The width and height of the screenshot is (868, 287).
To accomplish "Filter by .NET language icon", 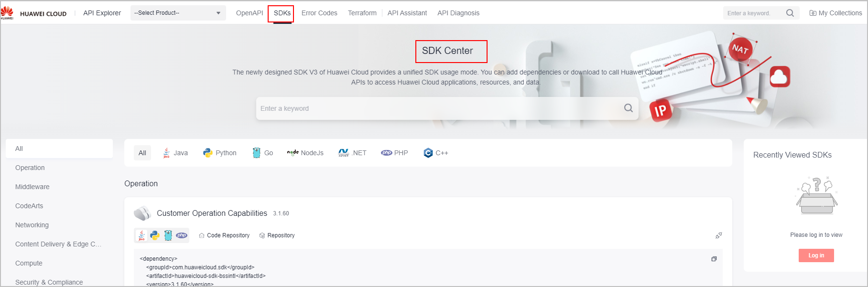I will [343, 153].
